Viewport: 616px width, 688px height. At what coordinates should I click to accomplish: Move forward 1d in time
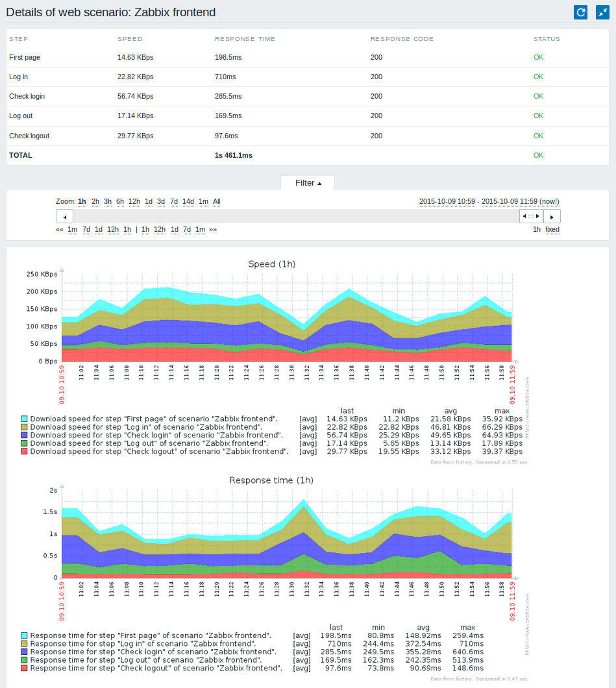pyautogui.click(x=174, y=229)
